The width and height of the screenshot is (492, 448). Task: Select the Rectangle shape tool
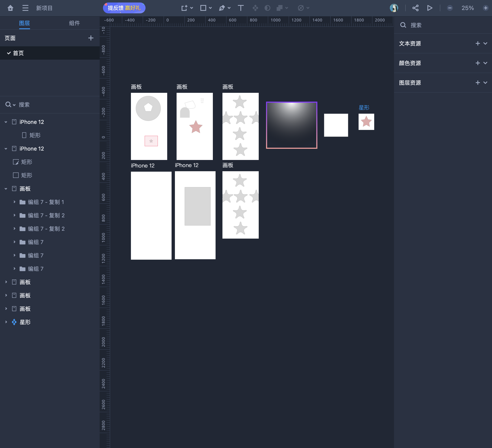[x=203, y=8]
